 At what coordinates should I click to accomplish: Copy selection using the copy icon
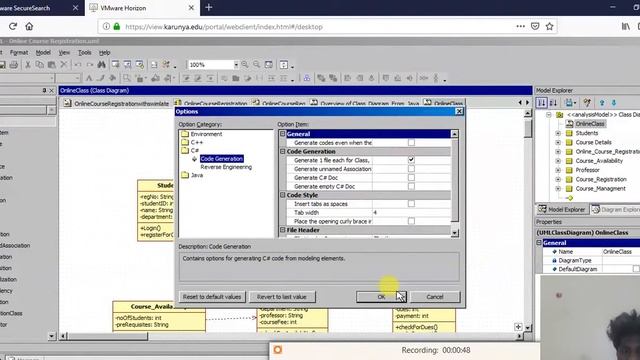40,65
